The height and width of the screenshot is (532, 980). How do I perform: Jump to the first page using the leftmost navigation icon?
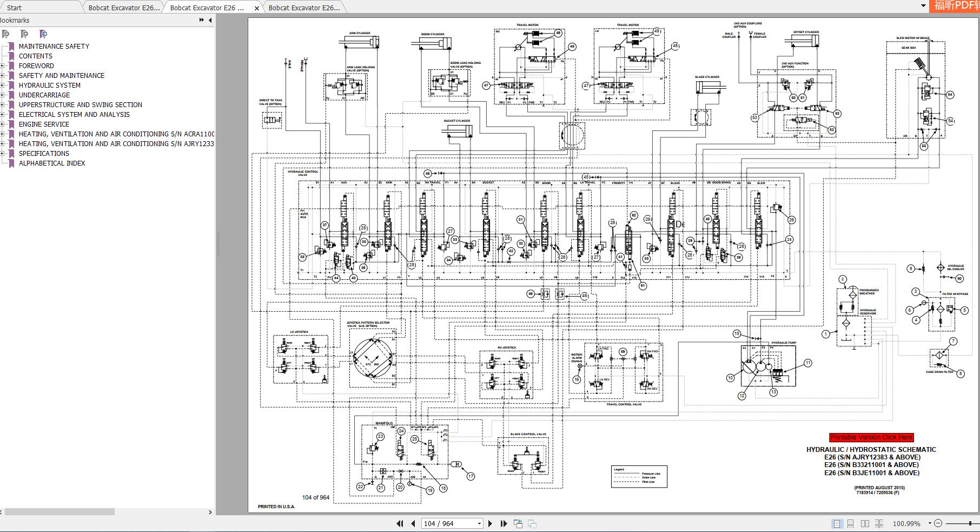(401, 523)
